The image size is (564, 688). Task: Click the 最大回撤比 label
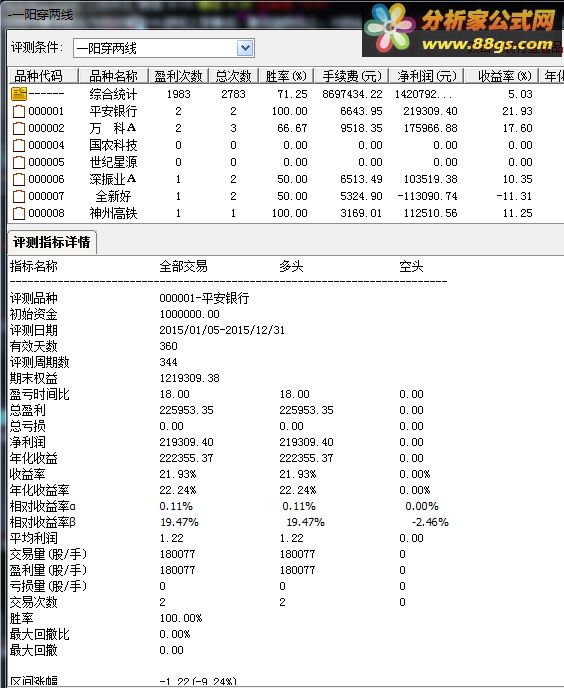(x=40, y=634)
